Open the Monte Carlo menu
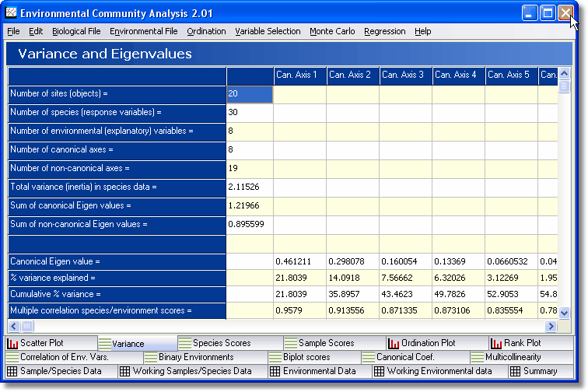The image size is (588, 392). click(332, 31)
